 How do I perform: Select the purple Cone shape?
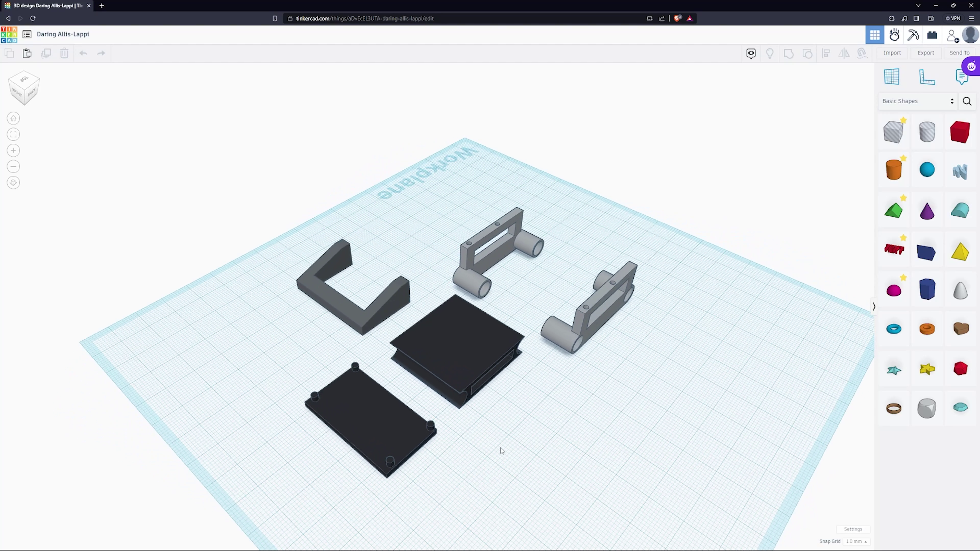tap(927, 211)
